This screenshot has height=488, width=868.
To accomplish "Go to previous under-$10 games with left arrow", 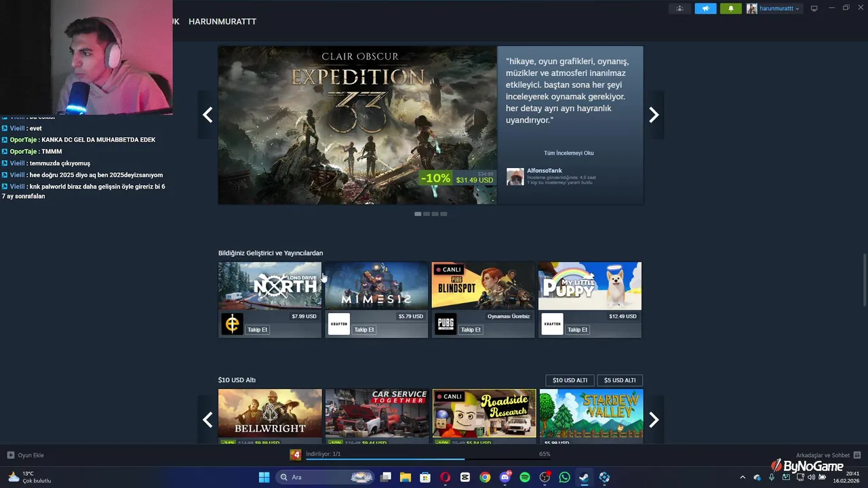I will coord(208,420).
